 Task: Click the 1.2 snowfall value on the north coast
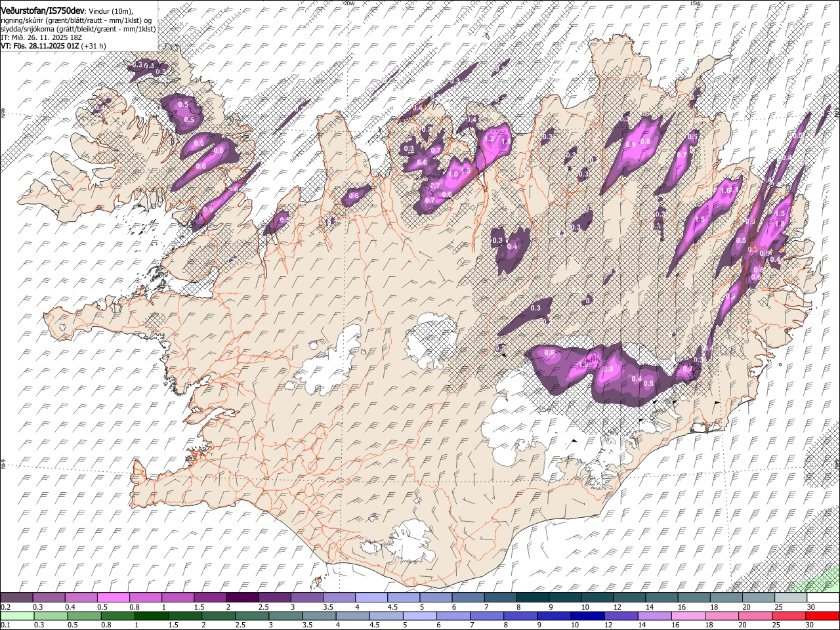(489, 139)
